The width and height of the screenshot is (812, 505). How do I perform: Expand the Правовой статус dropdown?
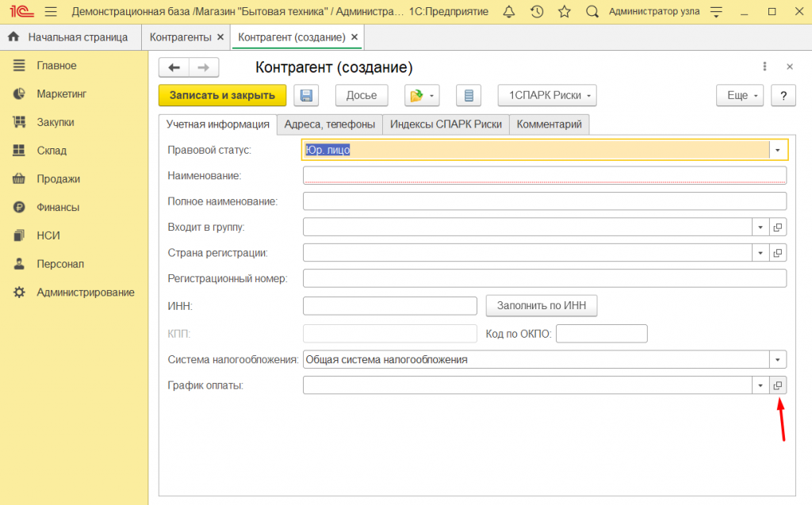(x=778, y=150)
